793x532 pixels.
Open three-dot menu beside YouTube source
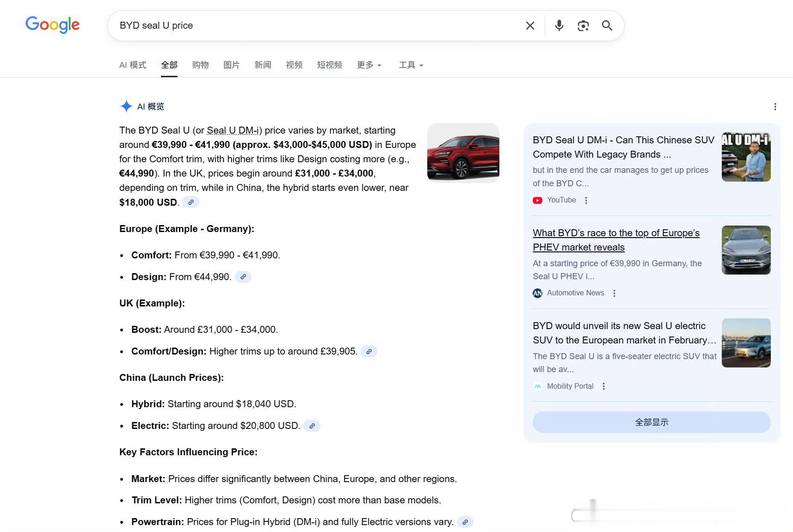click(586, 200)
